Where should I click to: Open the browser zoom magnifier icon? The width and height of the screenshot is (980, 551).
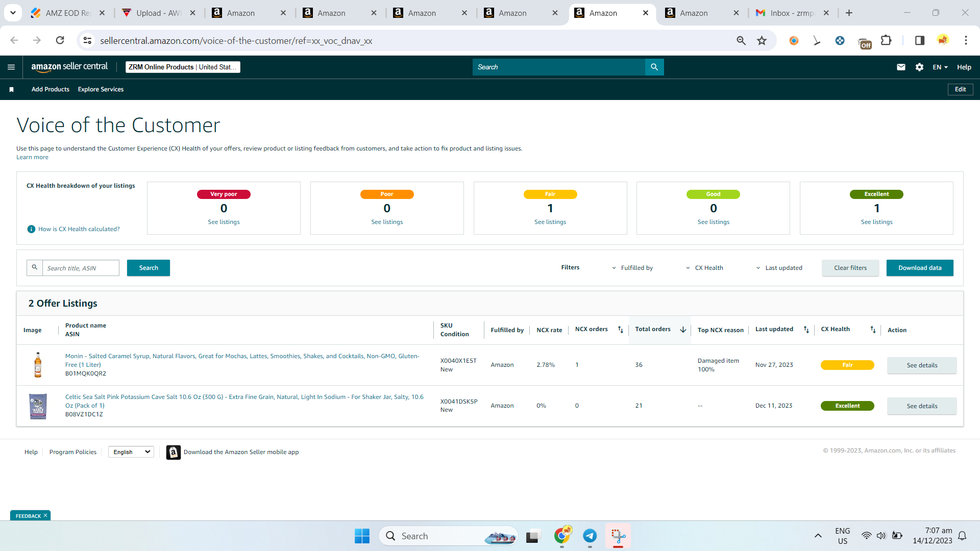741,40
